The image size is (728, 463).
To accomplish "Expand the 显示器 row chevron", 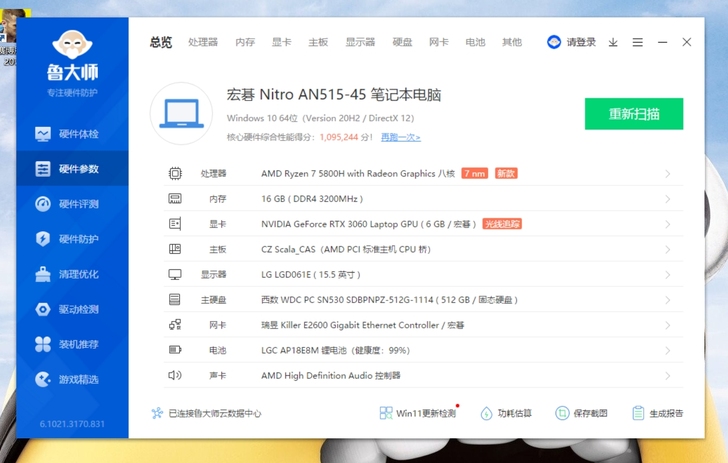I will pos(668,274).
